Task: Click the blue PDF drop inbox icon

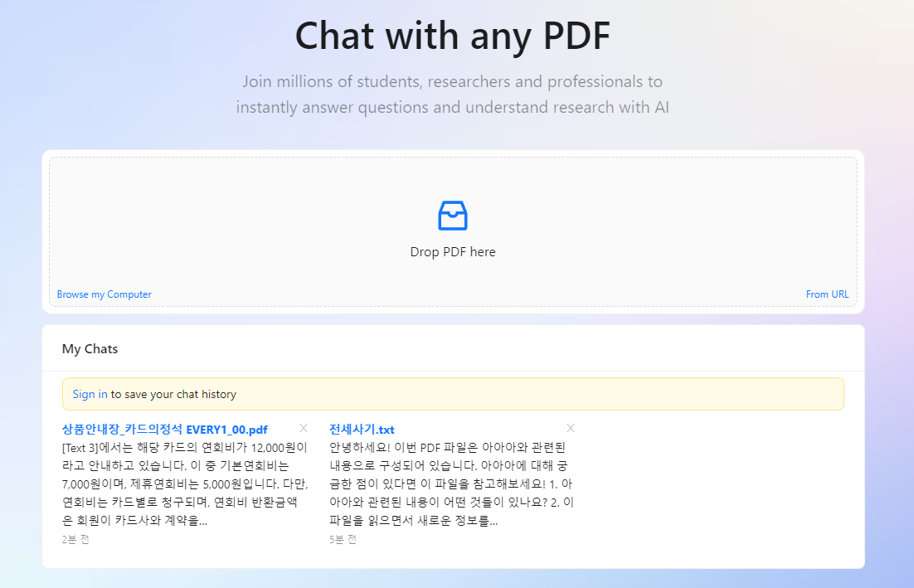Action: point(452,216)
